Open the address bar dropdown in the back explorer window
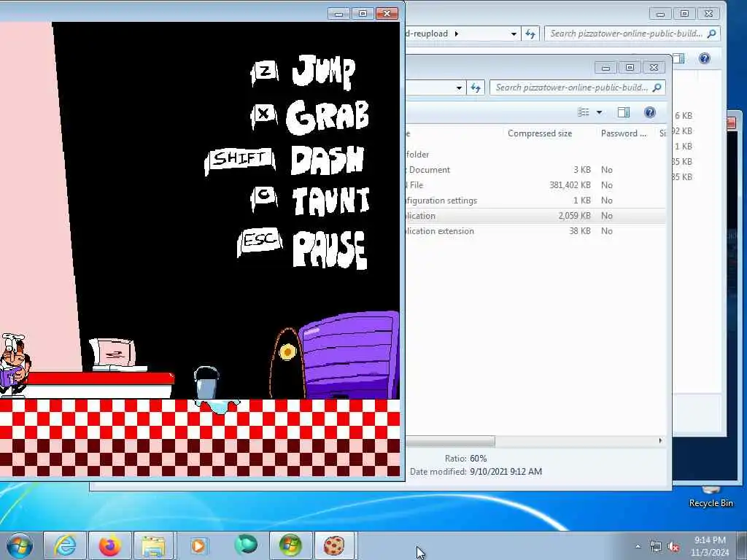This screenshot has height=560, width=747. click(514, 34)
